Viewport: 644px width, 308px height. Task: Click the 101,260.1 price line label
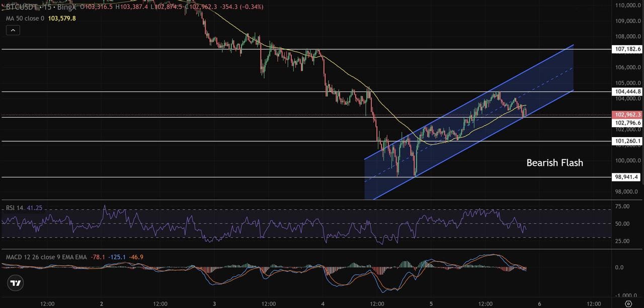pyautogui.click(x=627, y=141)
